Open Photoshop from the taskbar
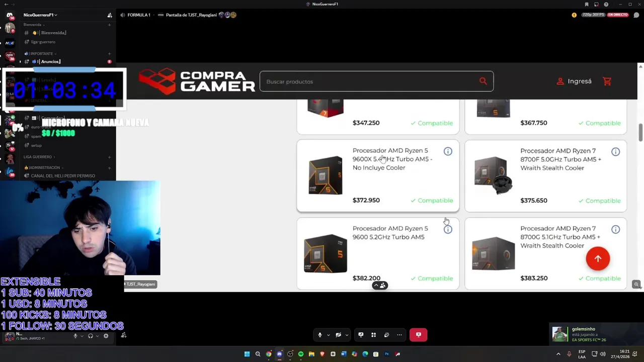Viewport: 644px width, 362px height. (x=387, y=354)
